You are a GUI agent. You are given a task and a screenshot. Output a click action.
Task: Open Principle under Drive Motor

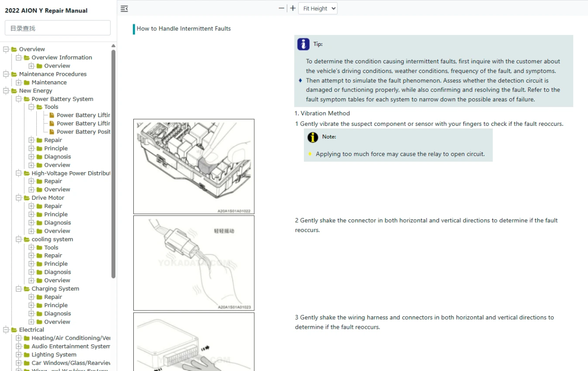point(56,214)
